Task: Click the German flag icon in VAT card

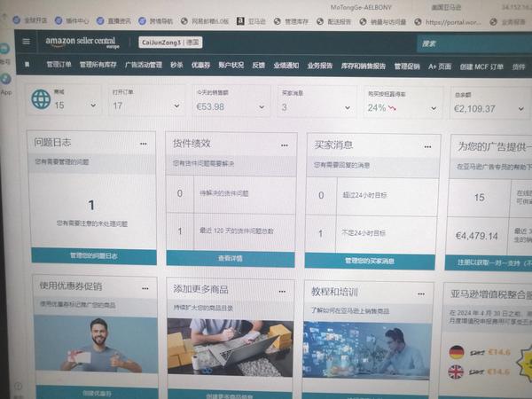Action: (x=457, y=352)
